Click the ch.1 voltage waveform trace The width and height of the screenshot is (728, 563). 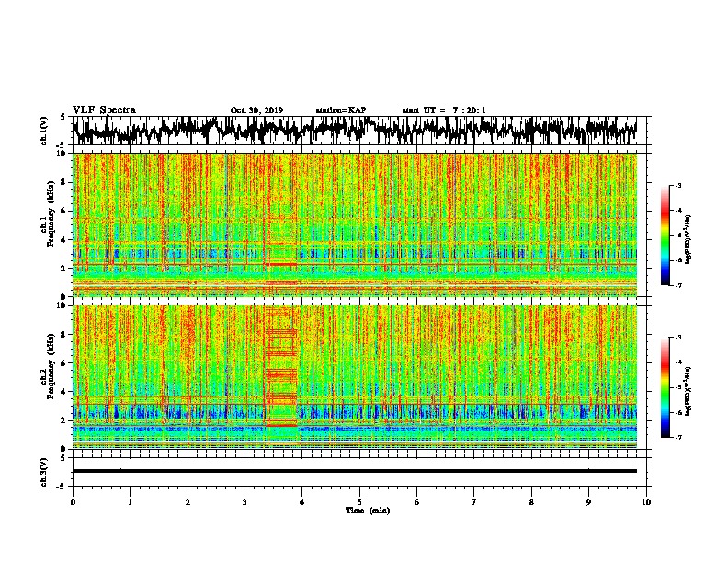click(354, 131)
